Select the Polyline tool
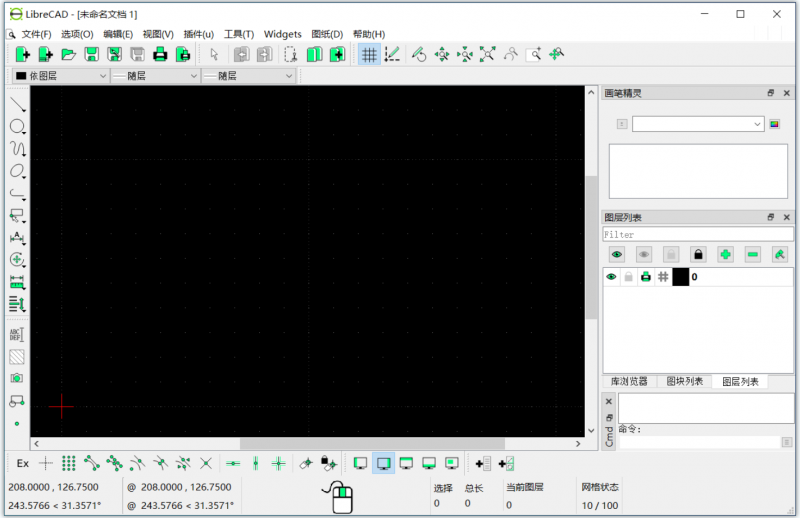This screenshot has height=518, width=800. [x=17, y=193]
